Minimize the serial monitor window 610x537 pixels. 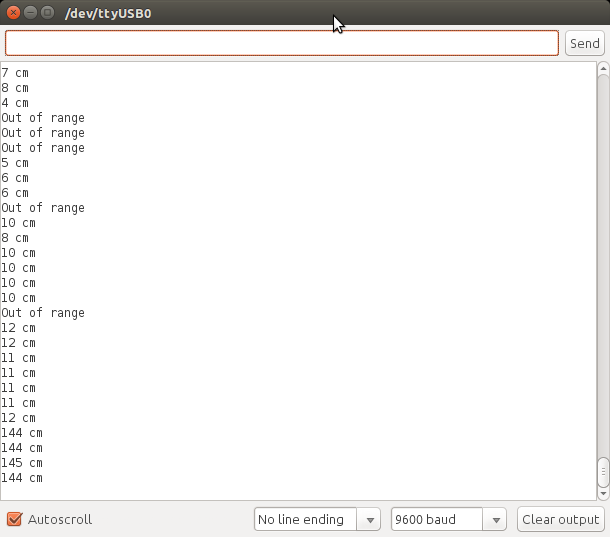point(30,13)
